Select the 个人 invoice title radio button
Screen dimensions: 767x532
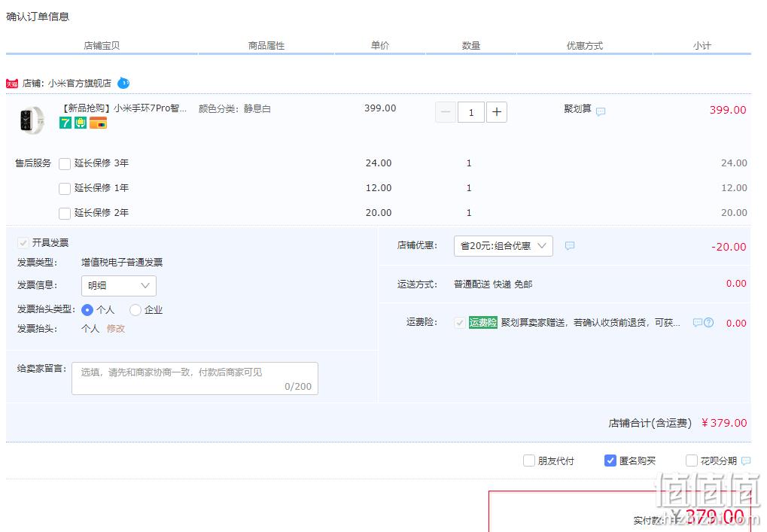[87, 310]
